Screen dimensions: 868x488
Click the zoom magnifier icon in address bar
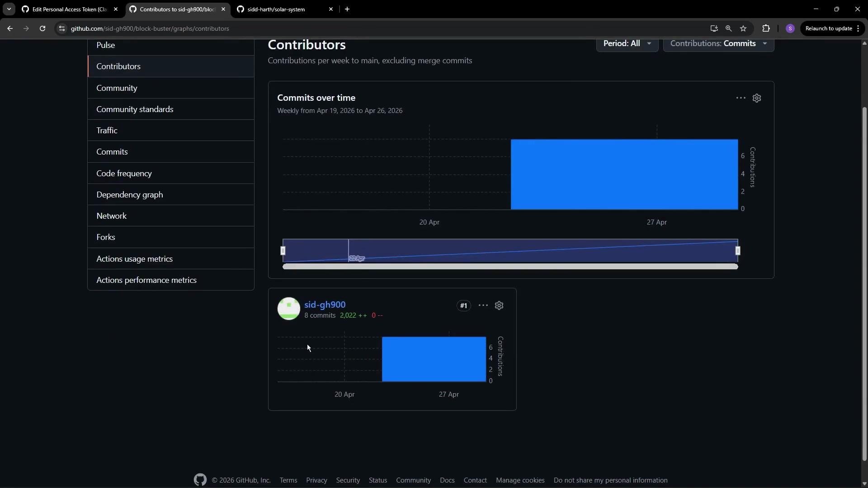tap(728, 28)
